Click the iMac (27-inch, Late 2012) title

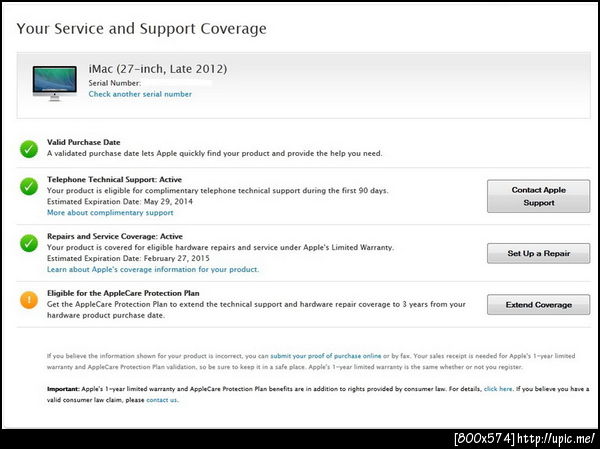(x=158, y=69)
